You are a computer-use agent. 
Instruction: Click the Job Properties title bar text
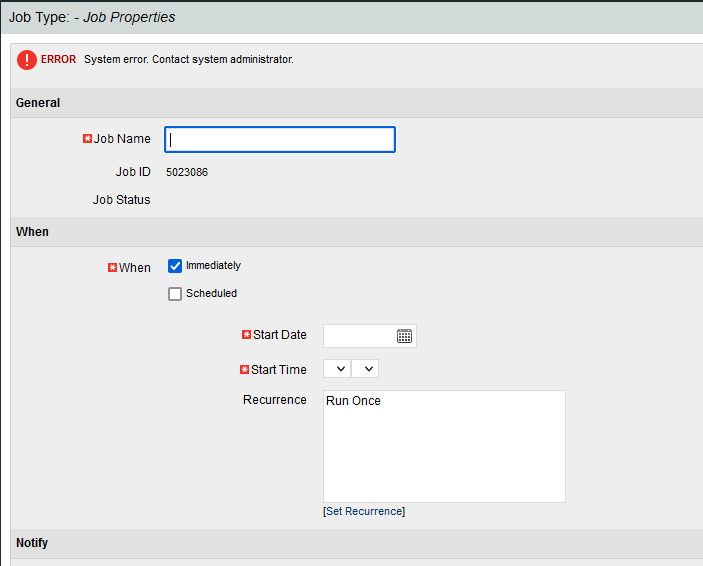coord(92,17)
